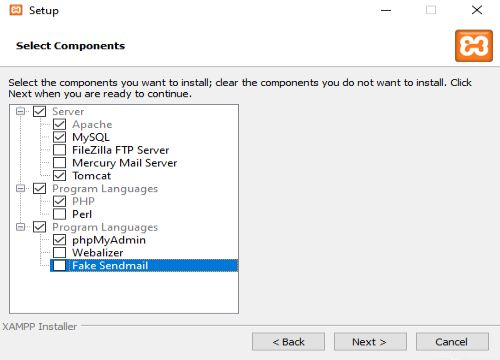Click the XAMPP logo in header
The height and width of the screenshot is (360, 500).
[474, 46]
